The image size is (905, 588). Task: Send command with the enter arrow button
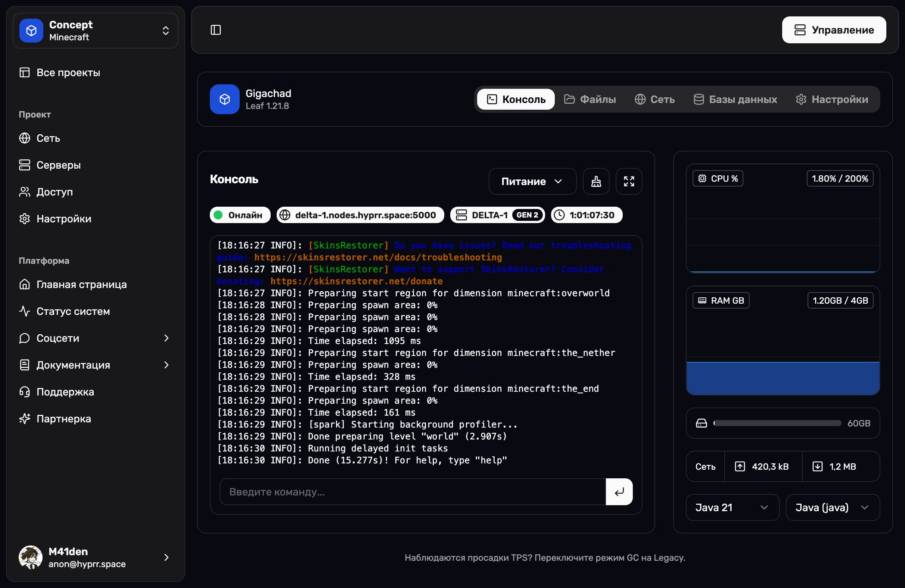619,491
